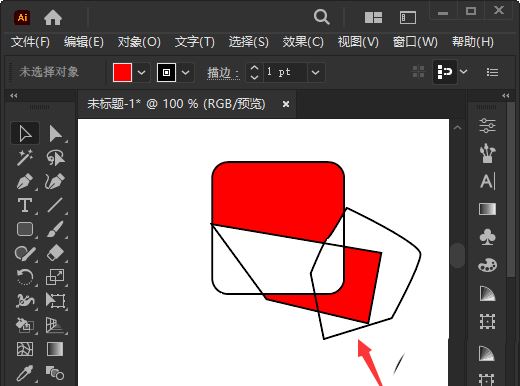Image resolution: width=520 pixels, height=386 pixels.
Task: Open the 效果(C) menu
Action: pyautogui.click(x=303, y=42)
